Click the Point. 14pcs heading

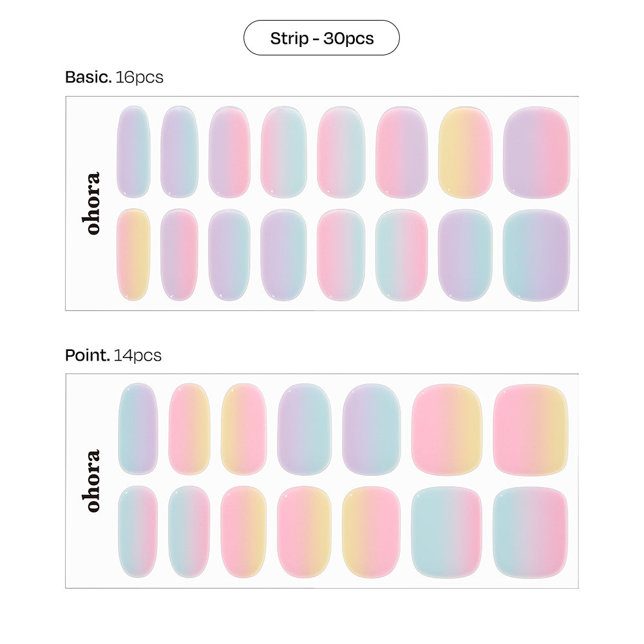(113, 355)
